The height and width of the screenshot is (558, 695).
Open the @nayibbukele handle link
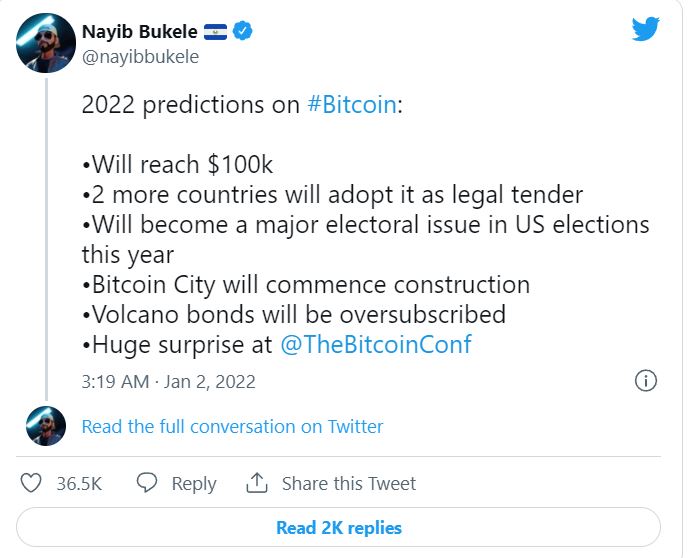click(140, 56)
